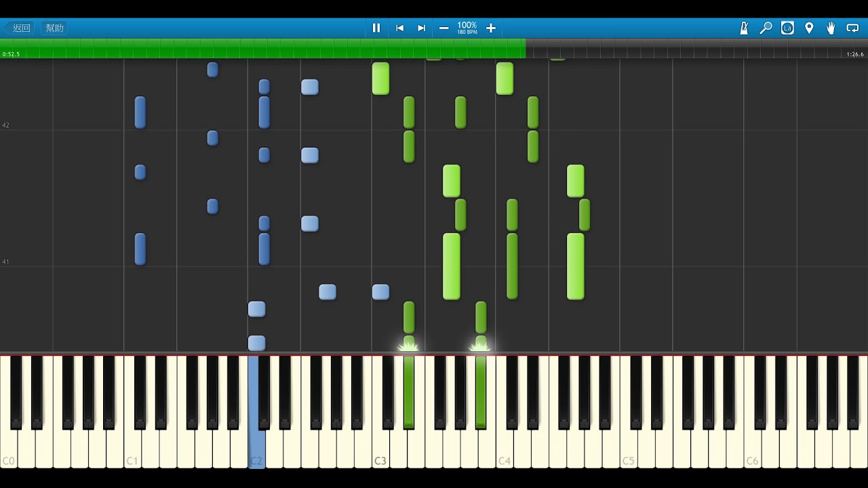The image size is (868, 488).
Task: Open the zoom magnifier tool
Action: [766, 28]
